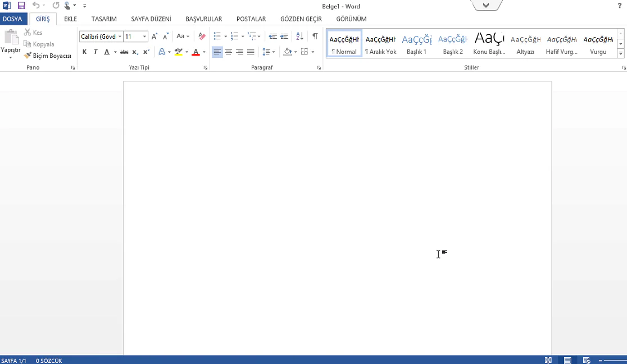Toggle show paragraph marks (¶)
Image resolution: width=627 pixels, height=364 pixels.
click(315, 37)
